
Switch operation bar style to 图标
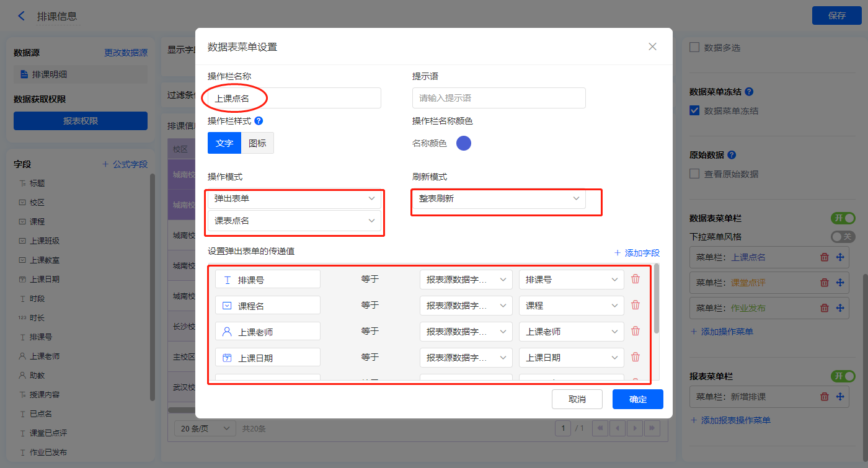pyautogui.click(x=257, y=143)
